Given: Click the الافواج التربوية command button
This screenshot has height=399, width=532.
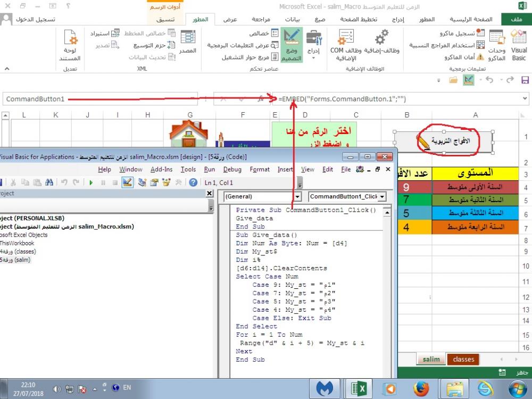Looking at the screenshot, I should tap(444, 142).
